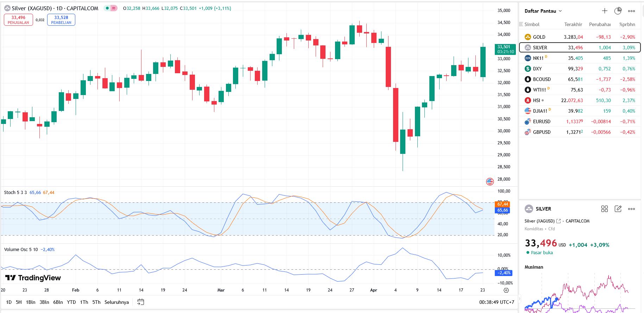Open chart settings gear at time axis corner
Screen dimensions: 644x313
pos(506,290)
